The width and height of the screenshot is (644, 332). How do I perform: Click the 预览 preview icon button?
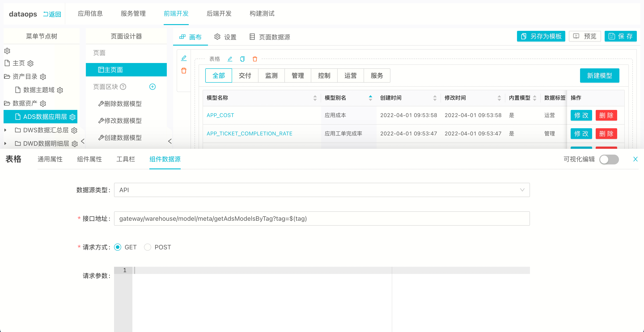click(585, 36)
